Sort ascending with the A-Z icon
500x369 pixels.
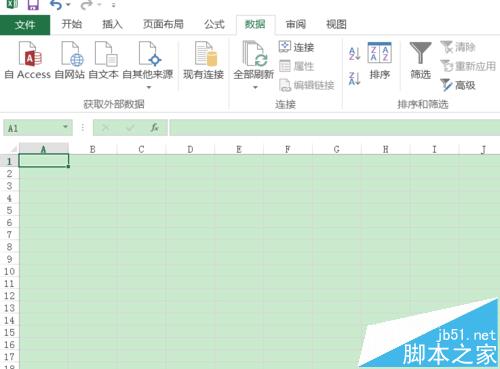point(354,54)
